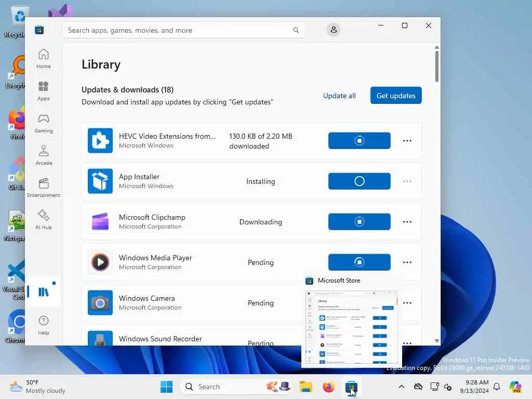Screen dimensions: 532x399
Task: Stop the HEVC Video Extensions download
Action: point(360,140)
